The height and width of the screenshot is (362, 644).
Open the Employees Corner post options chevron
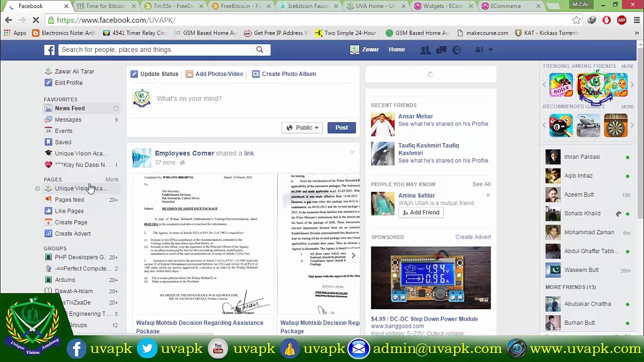point(352,152)
